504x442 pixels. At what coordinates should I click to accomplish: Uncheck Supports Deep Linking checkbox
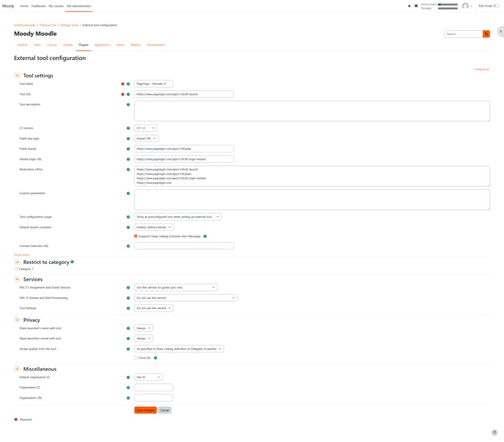tap(136, 236)
